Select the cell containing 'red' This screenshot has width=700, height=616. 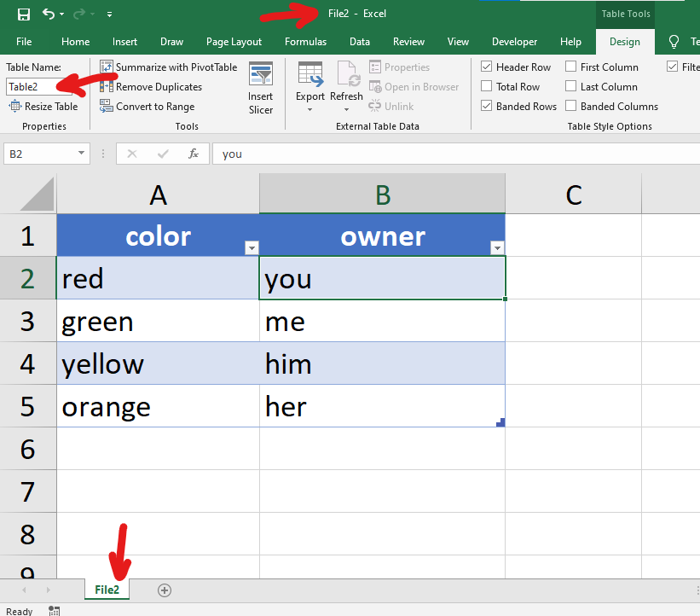point(158,278)
